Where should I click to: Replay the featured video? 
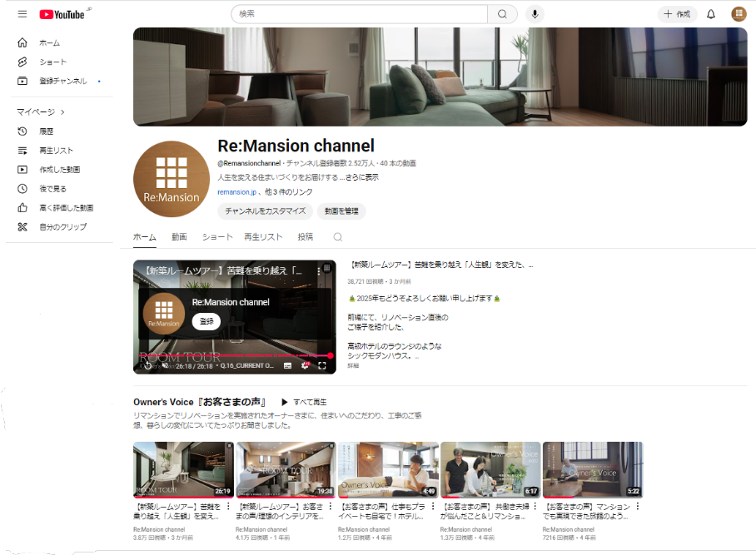(x=147, y=365)
